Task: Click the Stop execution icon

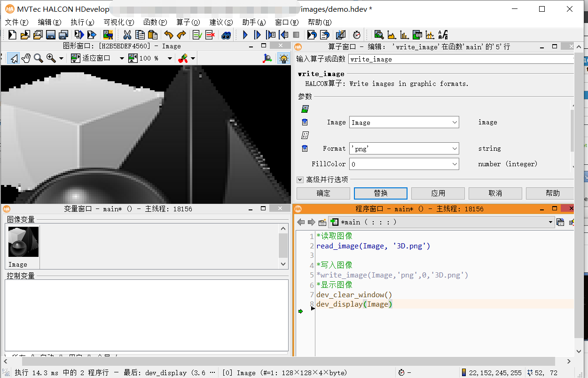Action: coord(297,34)
